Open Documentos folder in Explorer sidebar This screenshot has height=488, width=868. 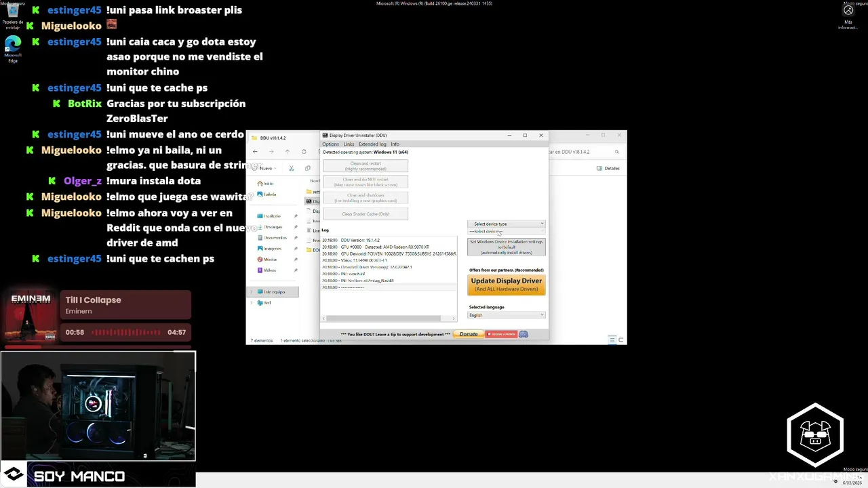271,238
